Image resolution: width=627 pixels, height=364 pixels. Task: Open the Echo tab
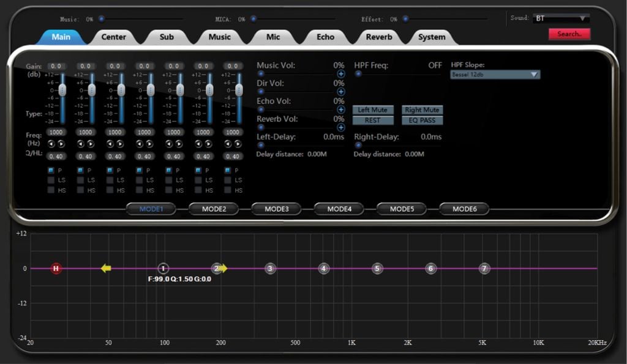click(326, 37)
